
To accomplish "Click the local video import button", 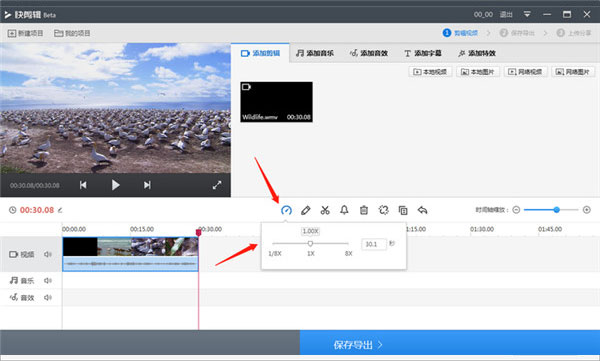I will click(x=430, y=72).
